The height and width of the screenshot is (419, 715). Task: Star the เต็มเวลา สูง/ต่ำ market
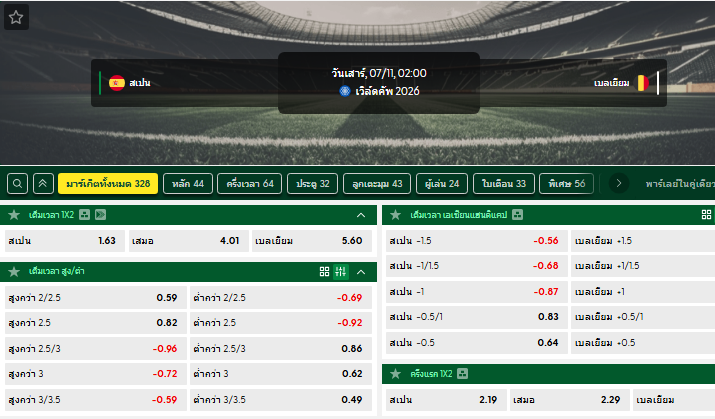click(14, 272)
